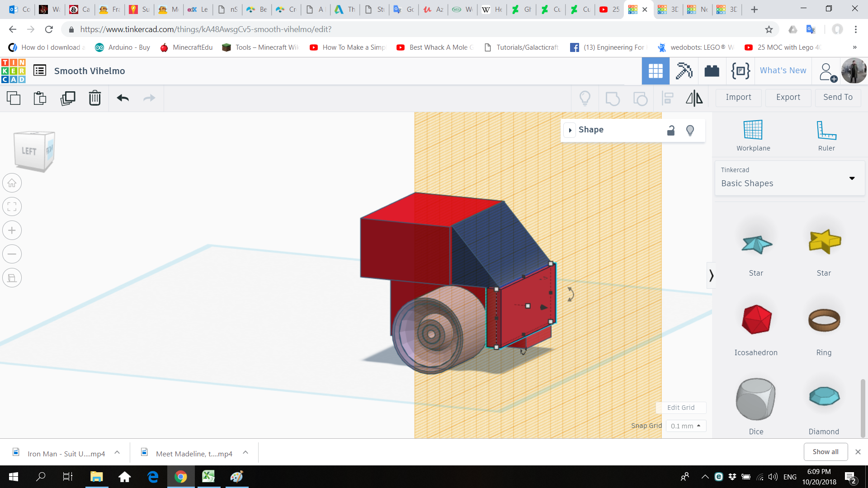Toggle the lock on the Shape panel

pos(671,130)
